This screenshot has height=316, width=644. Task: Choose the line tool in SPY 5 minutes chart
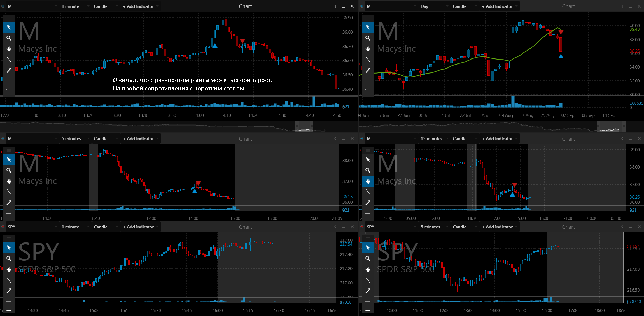368,280
